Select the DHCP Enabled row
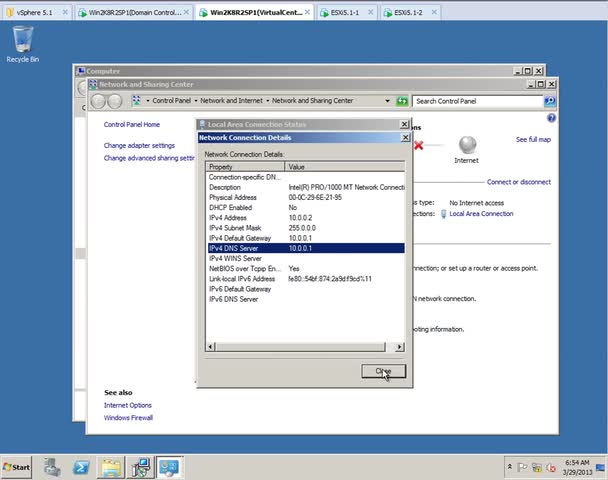 [306, 207]
